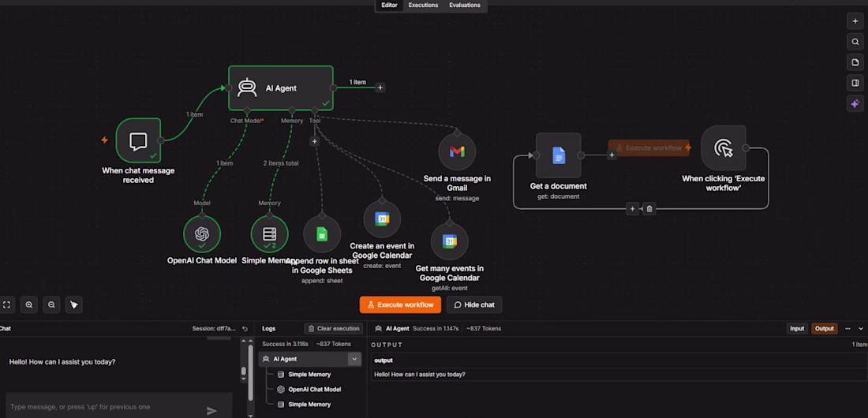Open Simple Memory log directly under AI Agent
The image size is (868, 418).
tap(309, 375)
